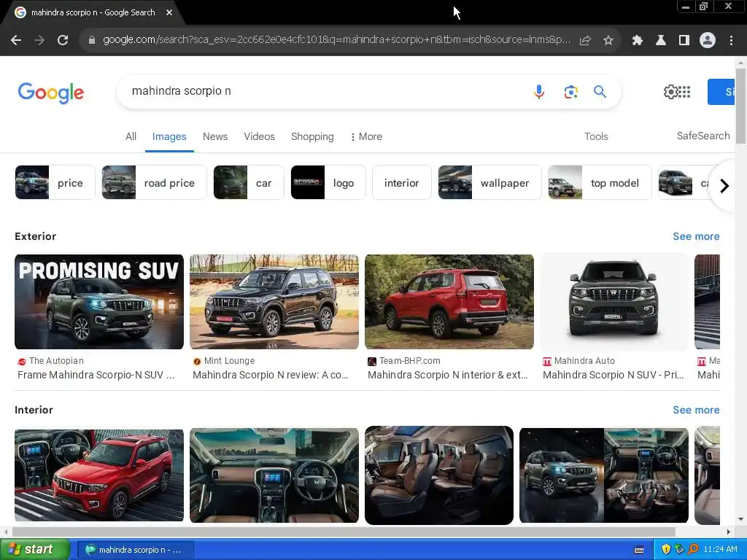Open the Mahindra Auto front view image
This screenshot has height=560, width=747.
614,301
